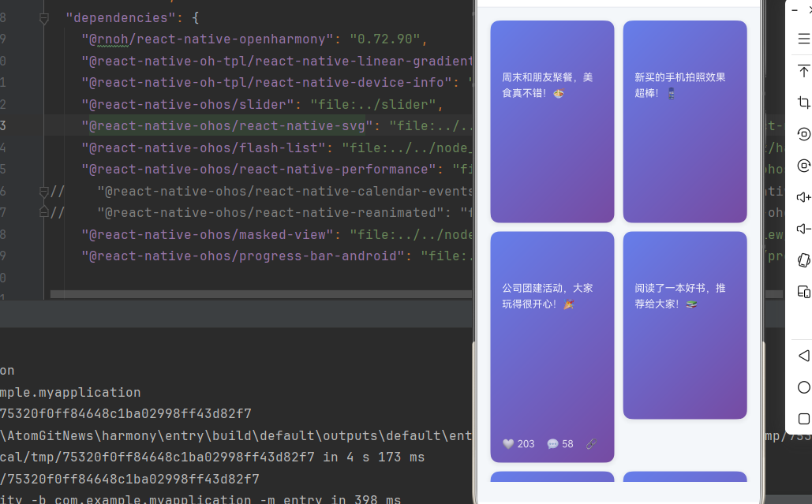Click the "@rnoh/react-native-openharmony" dependency key

point(208,39)
